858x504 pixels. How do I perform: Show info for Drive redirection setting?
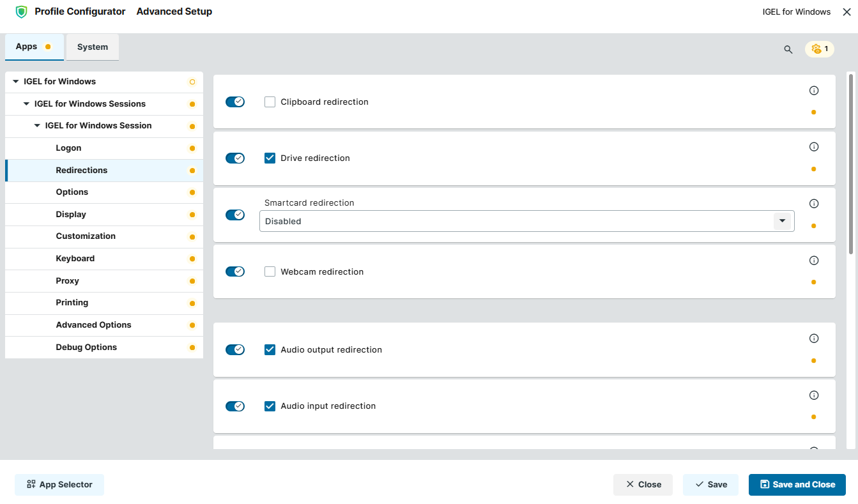click(814, 146)
